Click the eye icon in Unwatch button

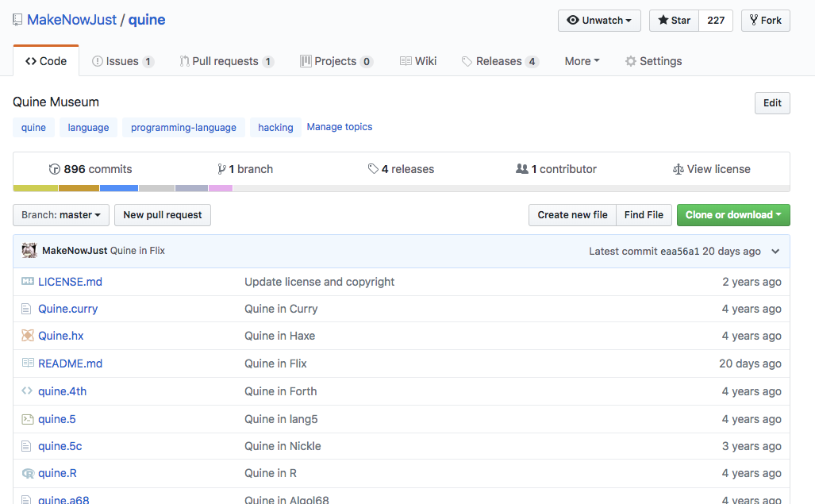click(573, 21)
